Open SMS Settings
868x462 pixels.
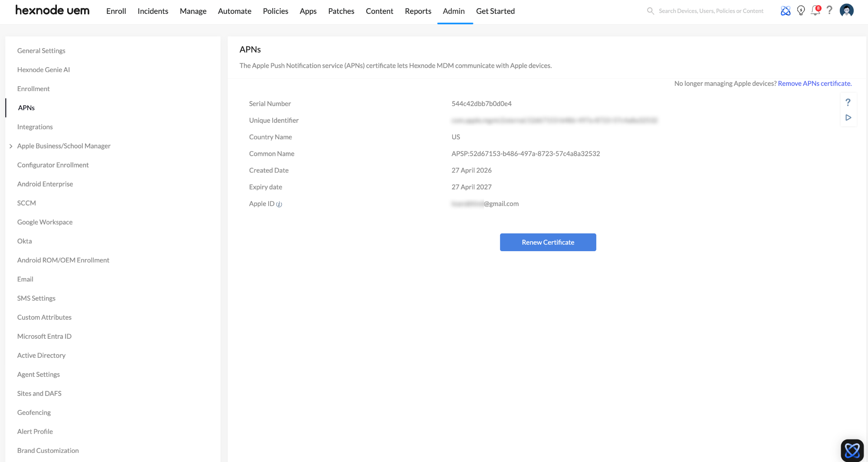(36, 298)
